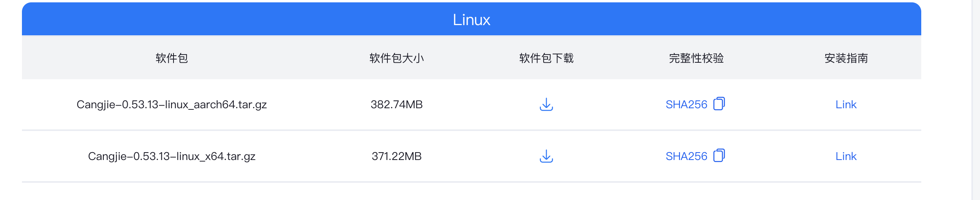This screenshot has height=200, width=980.
Task: Open the SHA256 text for the aarch64 package
Action: 686,104
